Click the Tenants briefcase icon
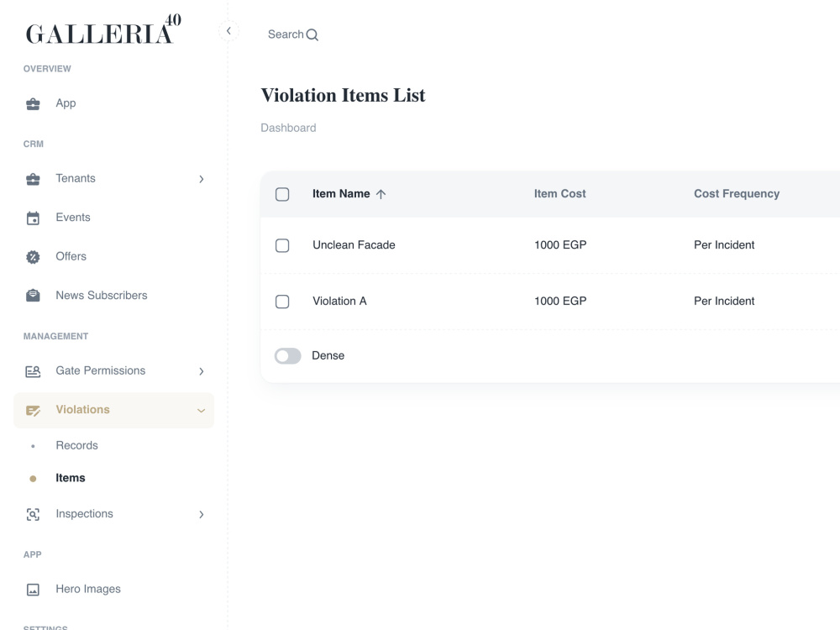 coord(33,179)
